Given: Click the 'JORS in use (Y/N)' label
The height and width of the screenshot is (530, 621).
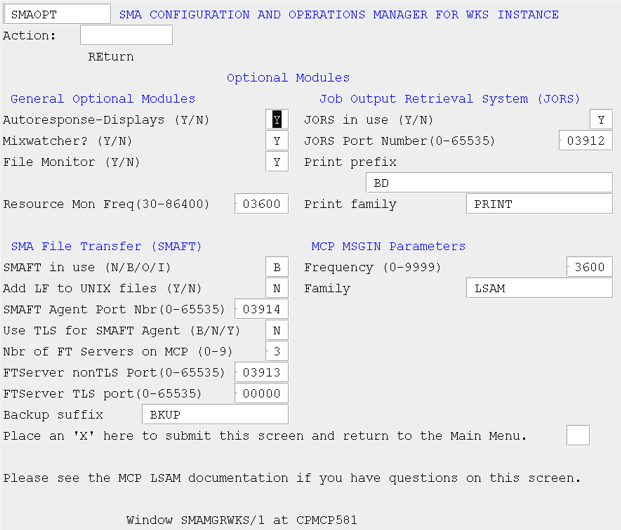Looking at the screenshot, I should [368, 120].
